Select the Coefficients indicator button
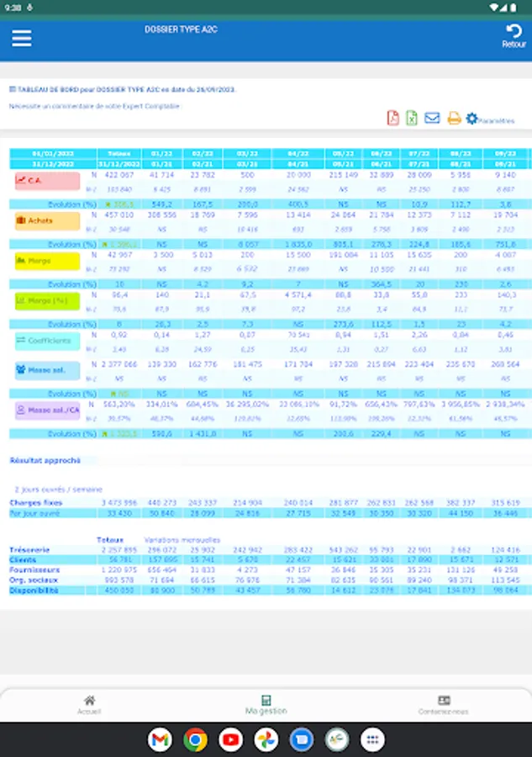 pos(47,341)
